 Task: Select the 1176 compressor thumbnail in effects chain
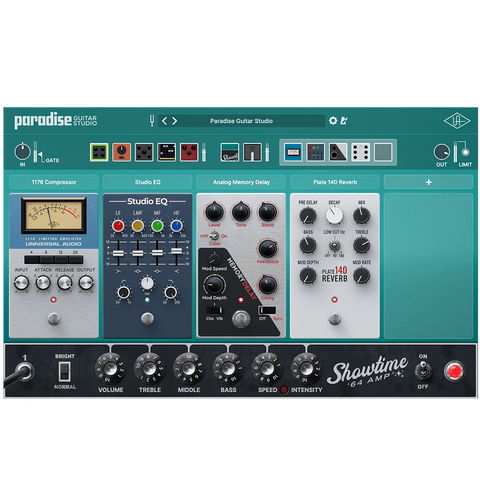[293, 152]
